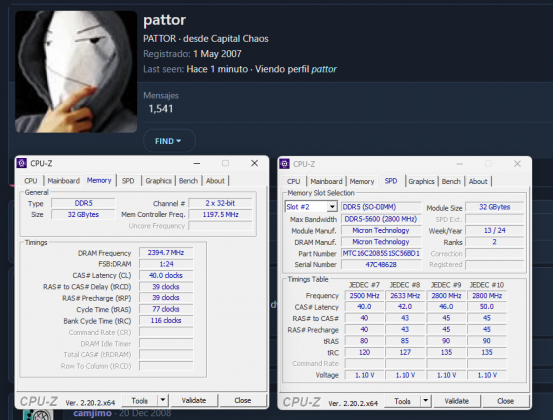
Task: Open Tools dropdown arrow in right CPU-Z window
Action: [425, 401]
